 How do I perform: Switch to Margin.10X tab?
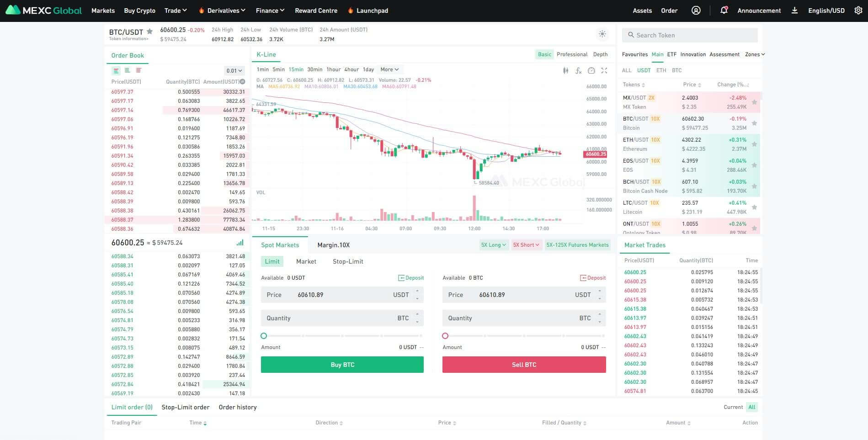(333, 245)
